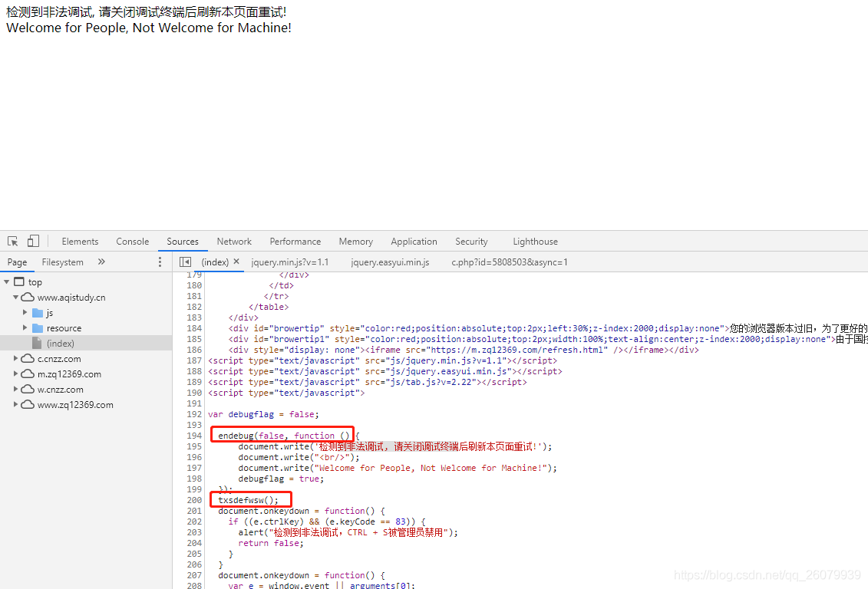Click line number 200 in gutter
Viewport: 868px width, 589px height.
pos(194,500)
